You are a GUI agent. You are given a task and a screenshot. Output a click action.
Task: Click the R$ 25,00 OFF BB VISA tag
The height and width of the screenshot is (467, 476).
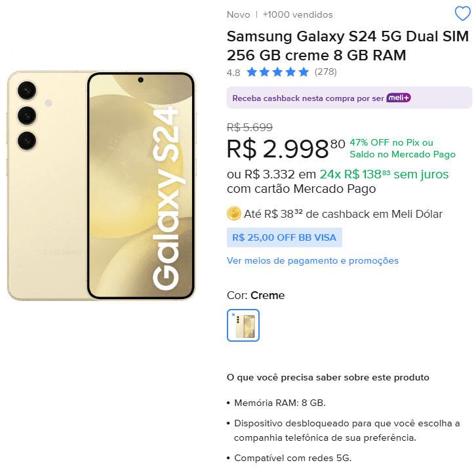pos(284,237)
